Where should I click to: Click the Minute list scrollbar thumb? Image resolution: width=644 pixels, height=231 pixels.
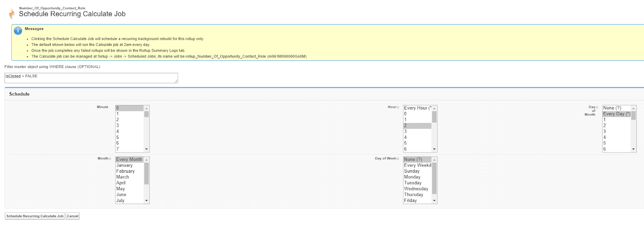click(x=147, y=114)
